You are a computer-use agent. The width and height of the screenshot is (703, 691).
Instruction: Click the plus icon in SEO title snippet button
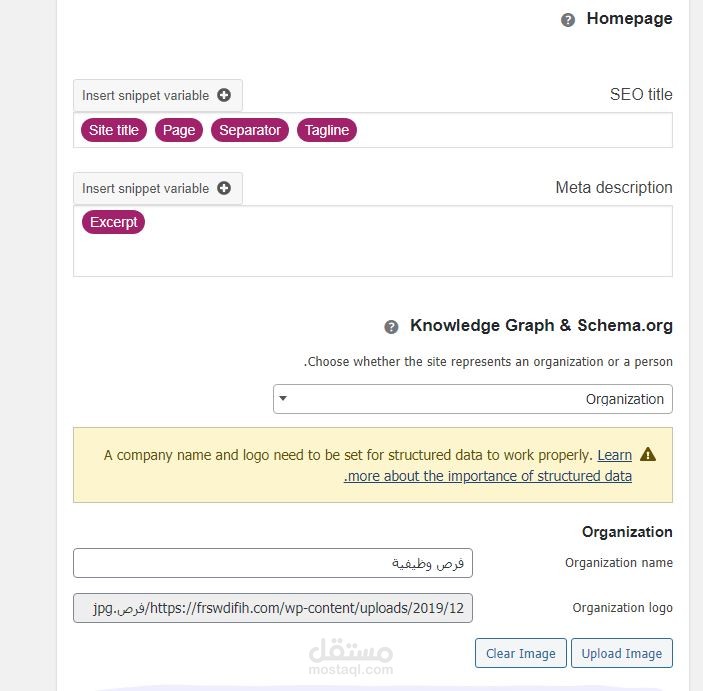click(224, 96)
